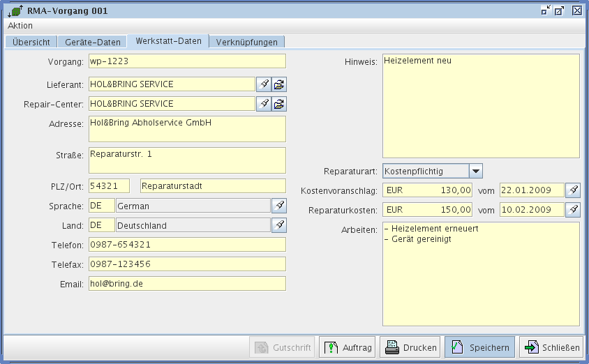Click the search icon next to Lieferant
The height and width of the screenshot is (364, 589).
point(264,84)
